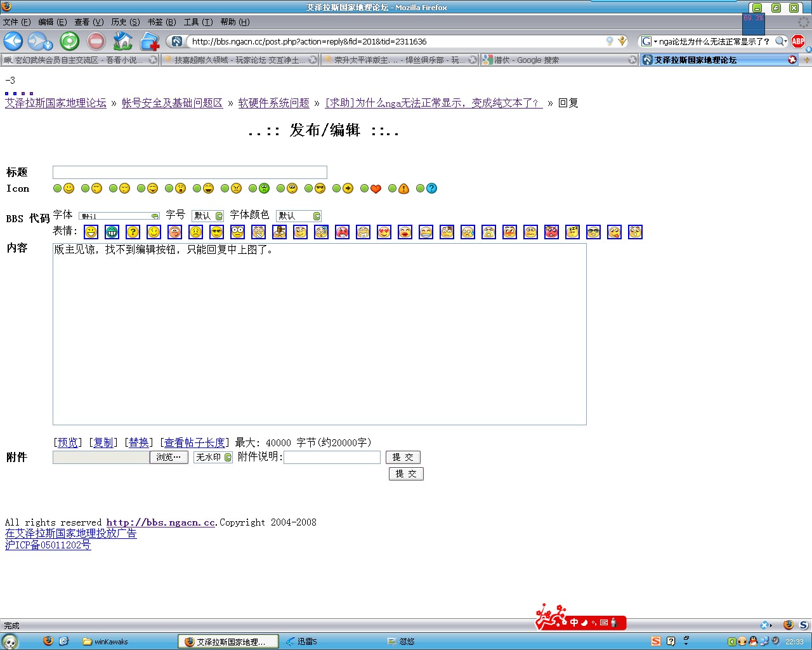The height and width of the screenshot is (650, 812).
Task: Open the home page via the house icon
Action: point(122,41)
